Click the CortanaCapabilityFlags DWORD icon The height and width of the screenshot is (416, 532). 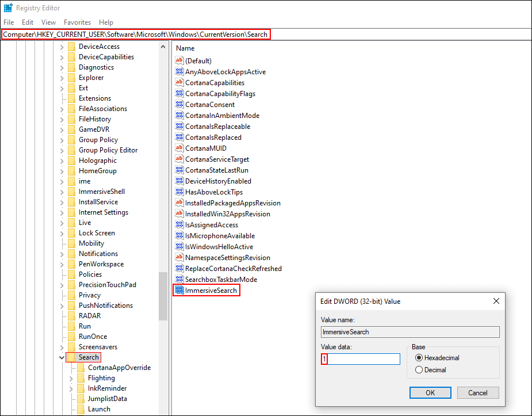click(179, 93)
